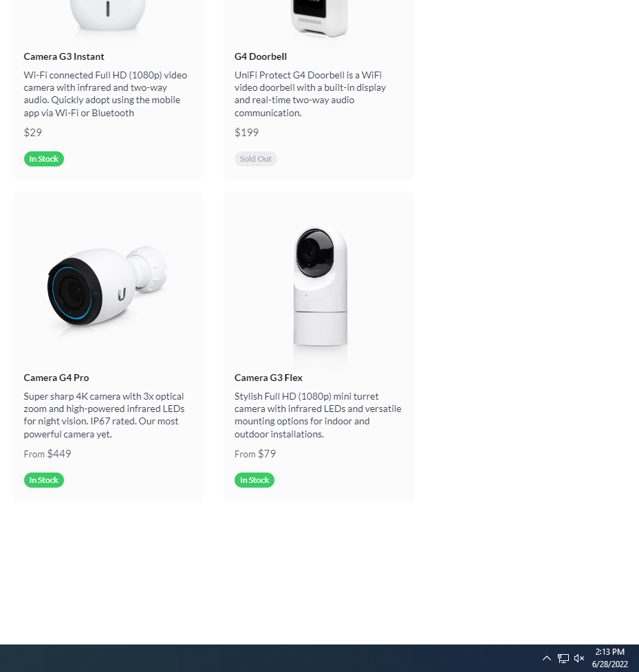Click In Stock badge under Camera G3 Instant
This screenshot has width=639, height=672.
(x=44, y=159)
